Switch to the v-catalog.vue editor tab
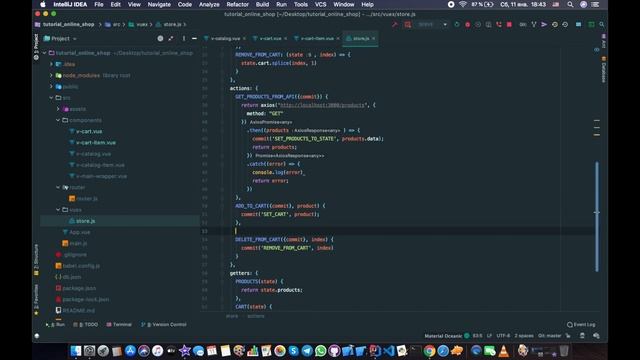640x360 pixels. coord(225,38)
